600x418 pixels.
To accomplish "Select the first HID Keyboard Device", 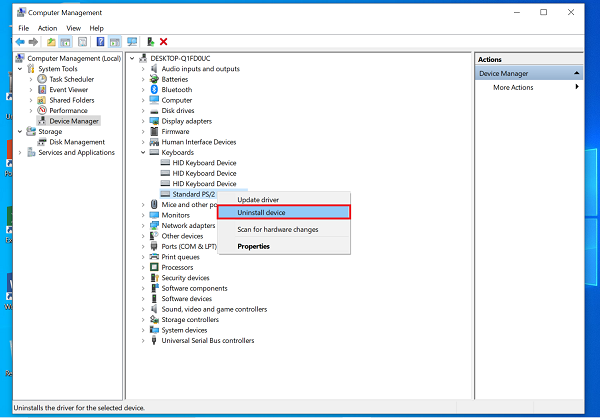I will 204,163.
